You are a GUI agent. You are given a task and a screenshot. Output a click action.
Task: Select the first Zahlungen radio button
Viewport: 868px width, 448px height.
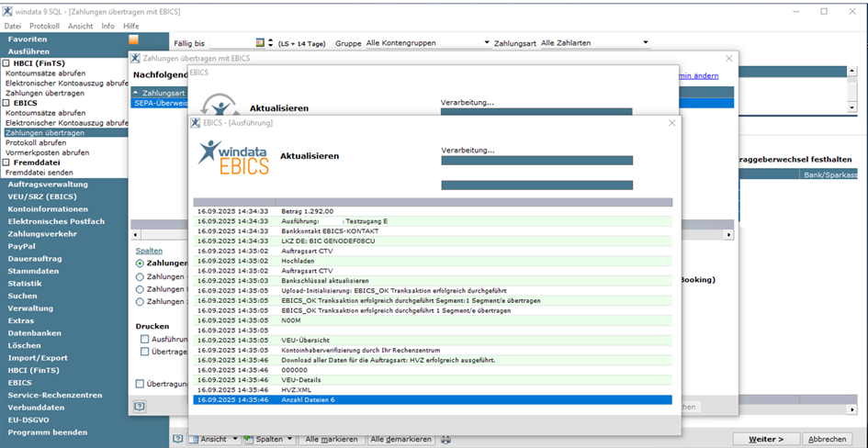point(141,263)
